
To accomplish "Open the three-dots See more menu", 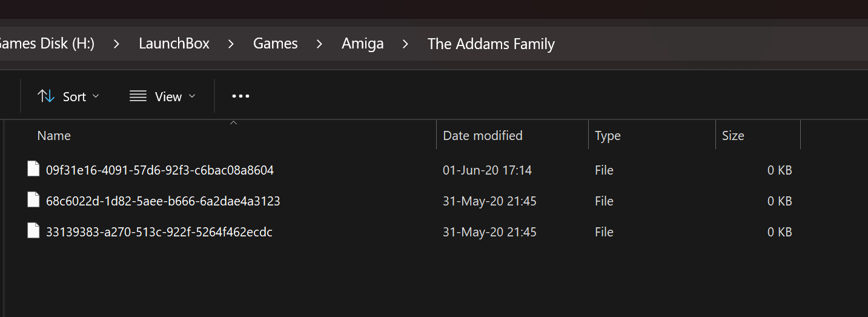I will pos(240,96).
